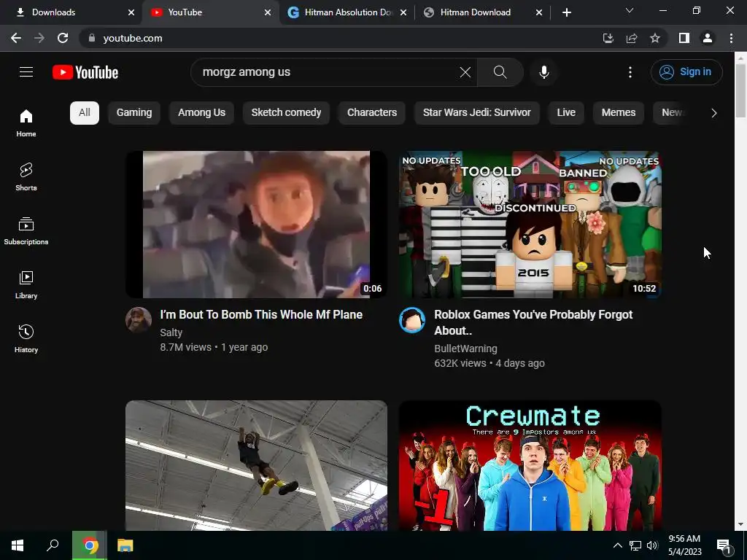Click the page vertical scrollbar thumb
This screenshot has width=747, height=560.
pos(740,90)
